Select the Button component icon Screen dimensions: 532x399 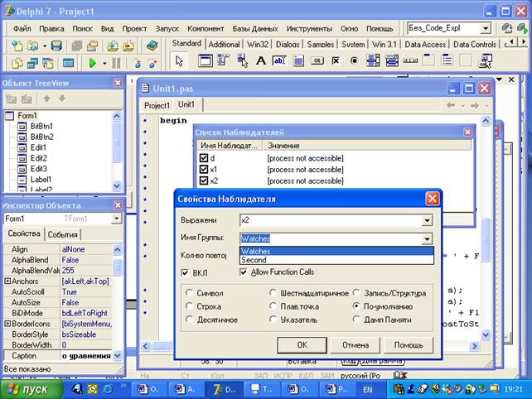317,61
